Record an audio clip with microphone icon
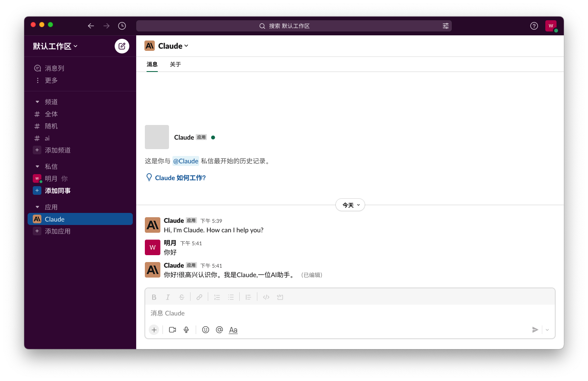588x381 pixels. tap(186, 330)
